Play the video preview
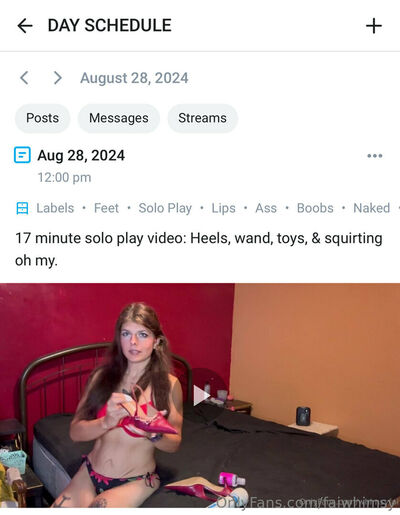The image size is (400, 515). (201, 395)
